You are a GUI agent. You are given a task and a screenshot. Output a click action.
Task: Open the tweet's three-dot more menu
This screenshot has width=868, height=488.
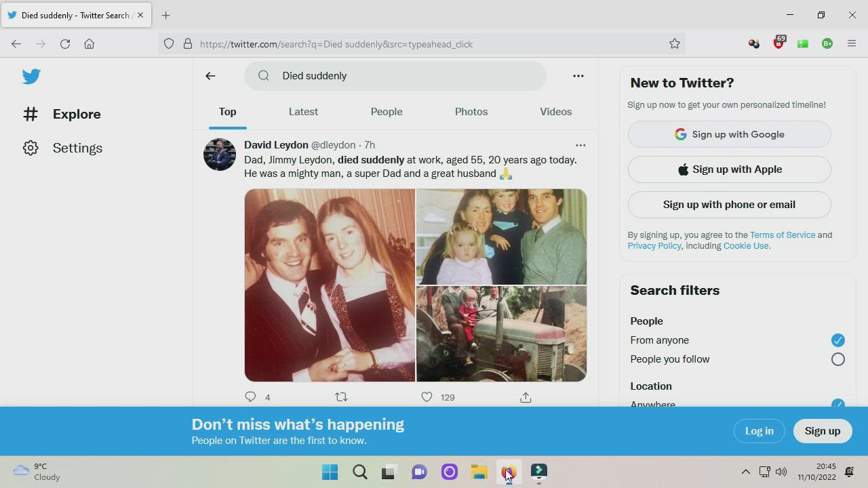(x=580, y=145)
